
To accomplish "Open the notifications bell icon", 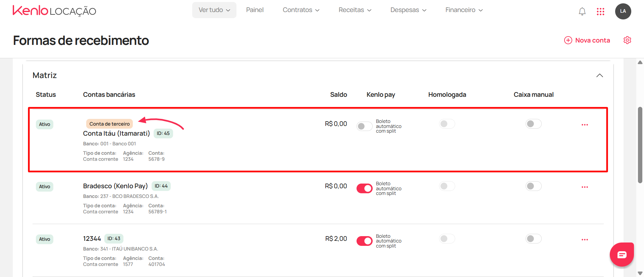I will (x=582, y=11).
